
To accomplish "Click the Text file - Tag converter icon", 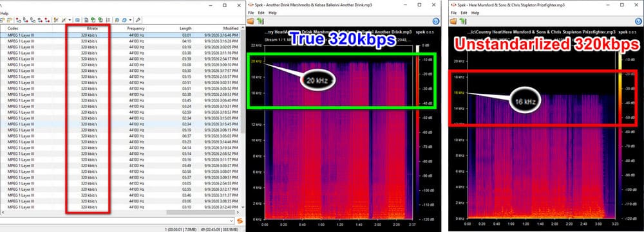I will tap(40, 20).
